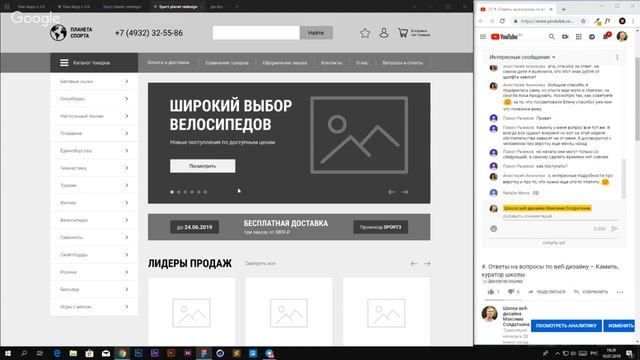
Task: Open the hamburger menu of Каталог товаров
Action: click(64, 63)
